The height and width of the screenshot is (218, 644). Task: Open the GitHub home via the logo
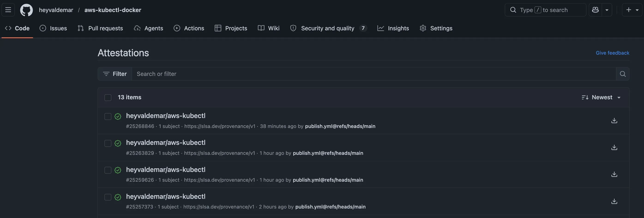click(x=26, y=10)
